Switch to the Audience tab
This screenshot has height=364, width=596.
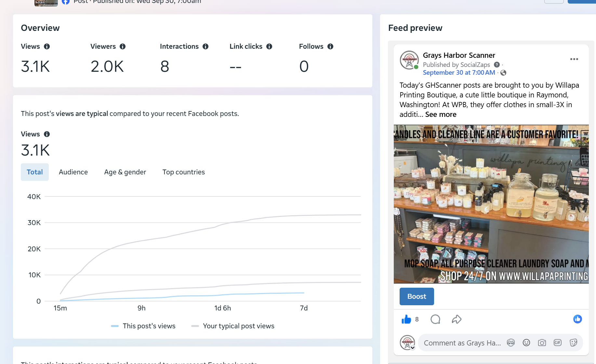coord(73,172)
